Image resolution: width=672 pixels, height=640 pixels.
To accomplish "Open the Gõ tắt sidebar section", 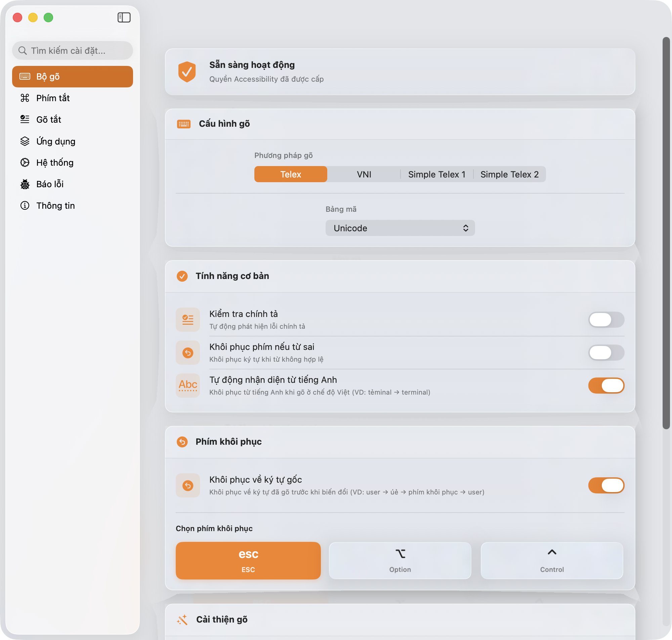I will pyautogui.click(x=72, y=119).
